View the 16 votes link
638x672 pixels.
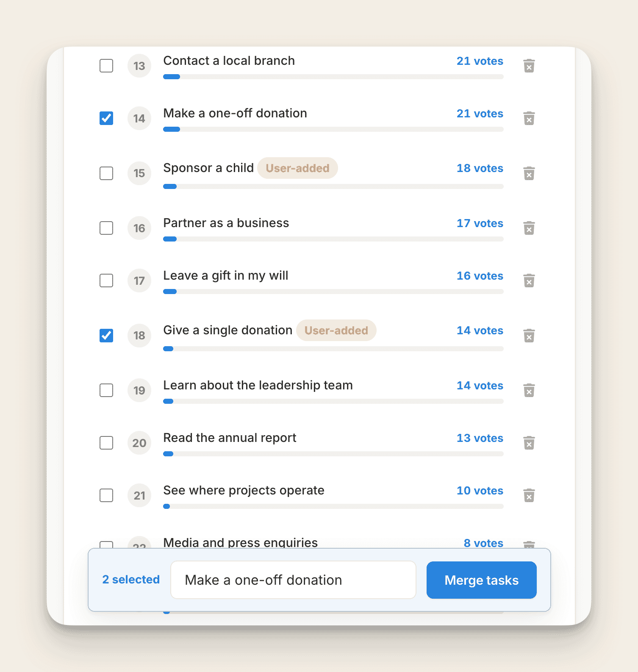coord(480,276)
